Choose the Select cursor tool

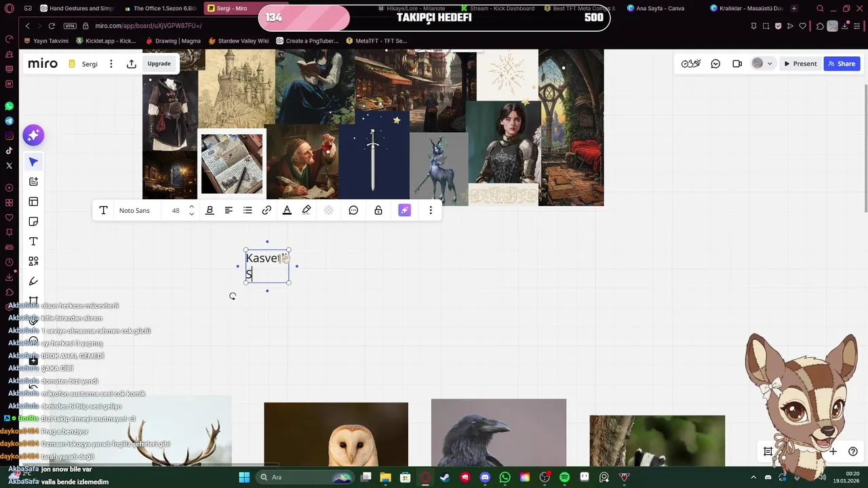coord(33,162)
